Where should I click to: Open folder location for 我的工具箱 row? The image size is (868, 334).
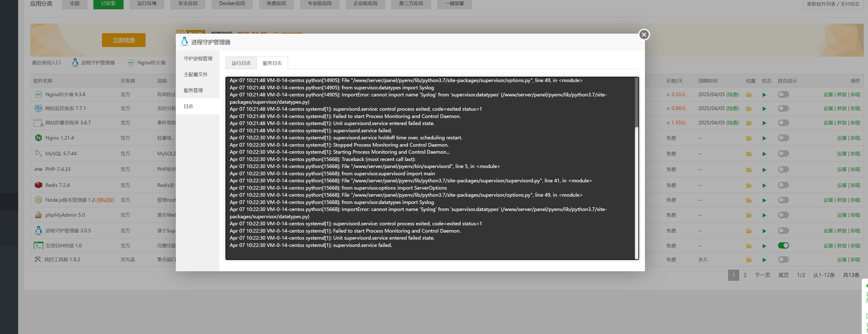click(x=749, y=260)
